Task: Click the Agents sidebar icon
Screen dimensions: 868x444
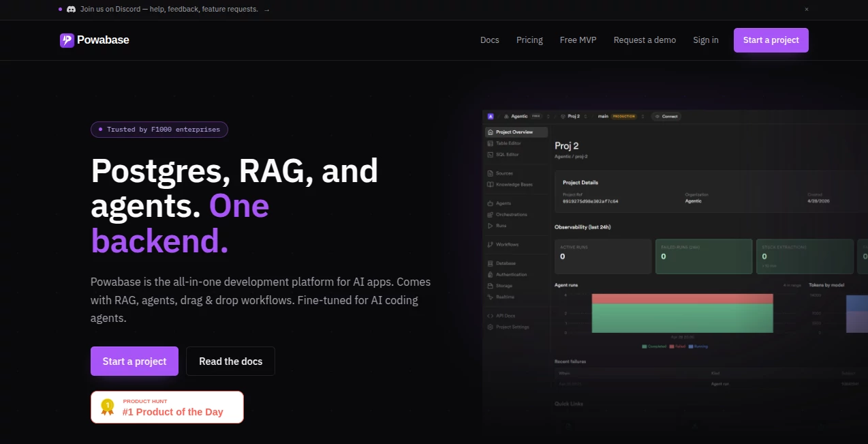Action: point(491,203)
